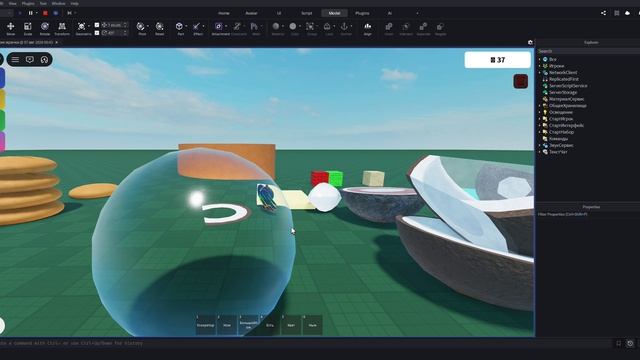The image size is (640, 360).
Task: Click the blue side button in game
Action: [x=2, y=78]
